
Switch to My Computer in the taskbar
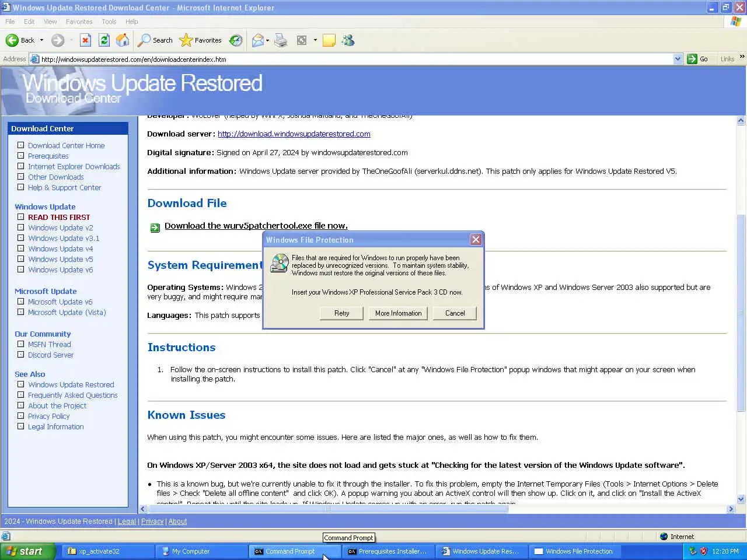201,551
